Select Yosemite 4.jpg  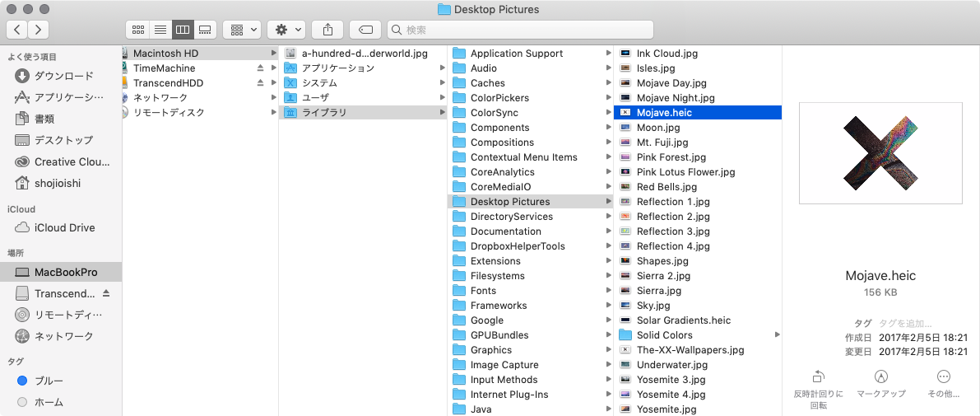pos(698,394)
